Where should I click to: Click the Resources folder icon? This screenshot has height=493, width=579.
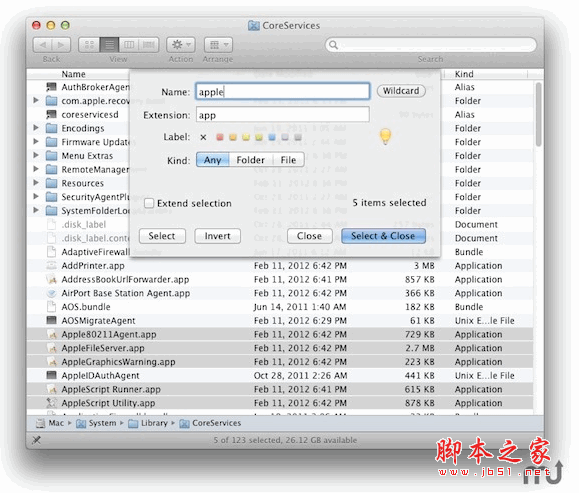click(x=51, y=183)
